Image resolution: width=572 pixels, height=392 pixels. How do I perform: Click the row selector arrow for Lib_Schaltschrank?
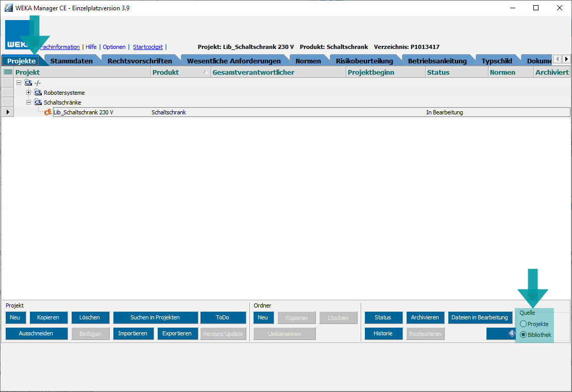(7, 112)
